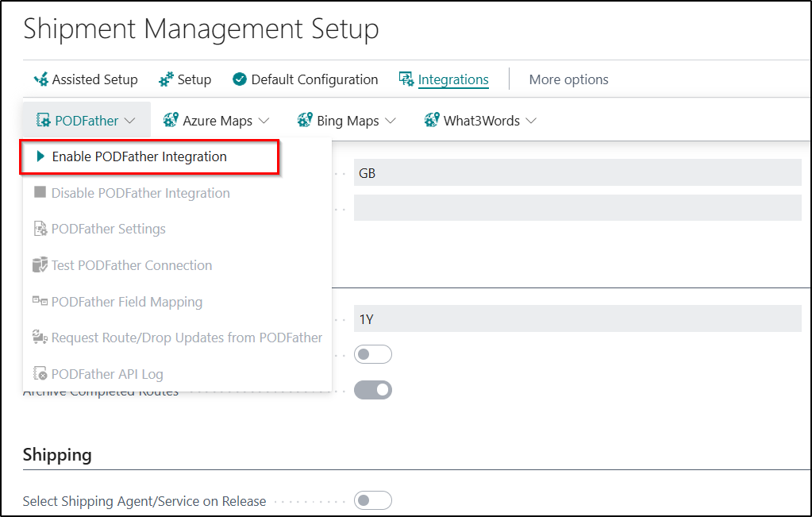Screen dimensions: 812x517
Task: Choose Request Route/Drop Updates from PODFather
Action: point(177,338)
